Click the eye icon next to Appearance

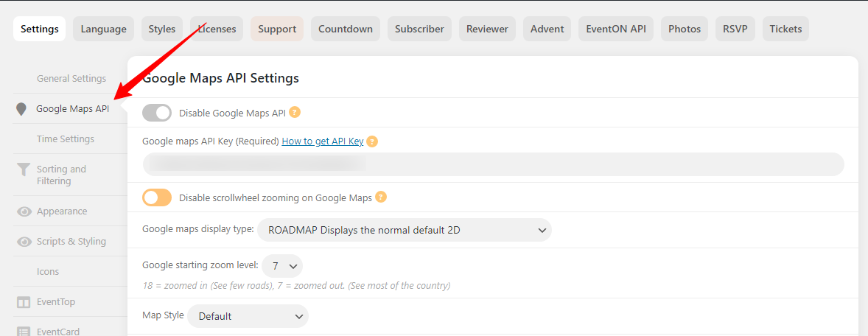[24, 211]
